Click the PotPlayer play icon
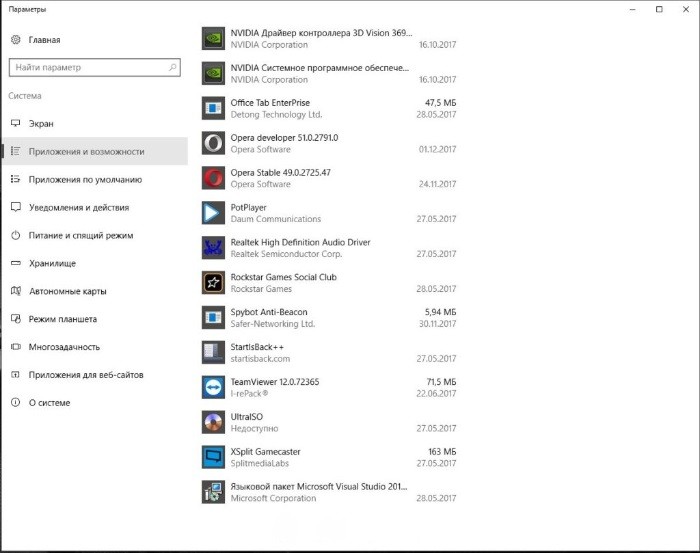Image resolution: width=700 pixels, height=553 pixels. (x=213, y=213)
